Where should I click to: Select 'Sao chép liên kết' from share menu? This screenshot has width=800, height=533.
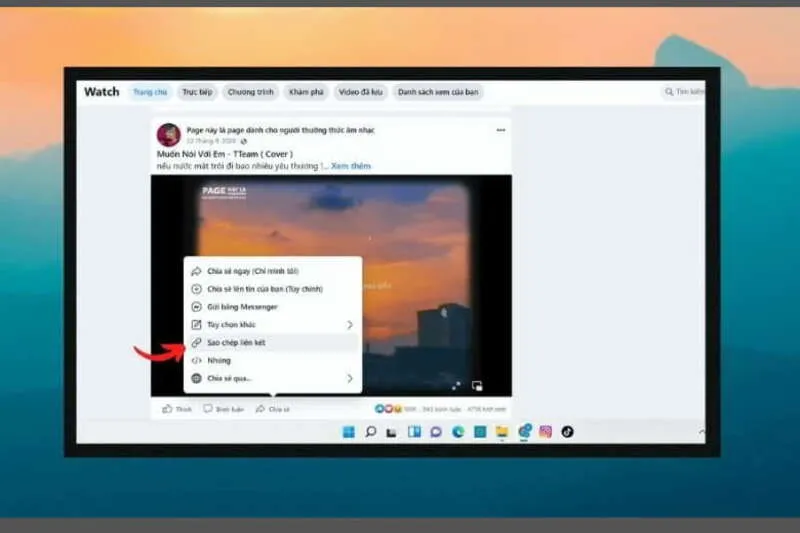click(236, 343)
